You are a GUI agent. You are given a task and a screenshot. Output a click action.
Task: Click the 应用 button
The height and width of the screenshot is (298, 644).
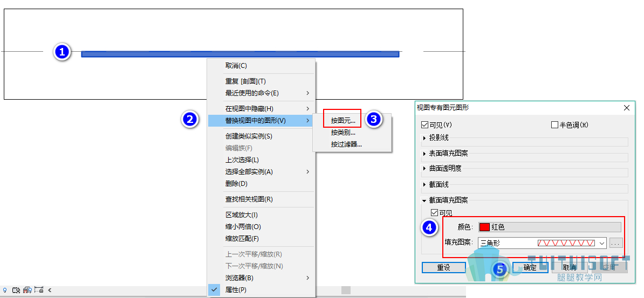609,268
